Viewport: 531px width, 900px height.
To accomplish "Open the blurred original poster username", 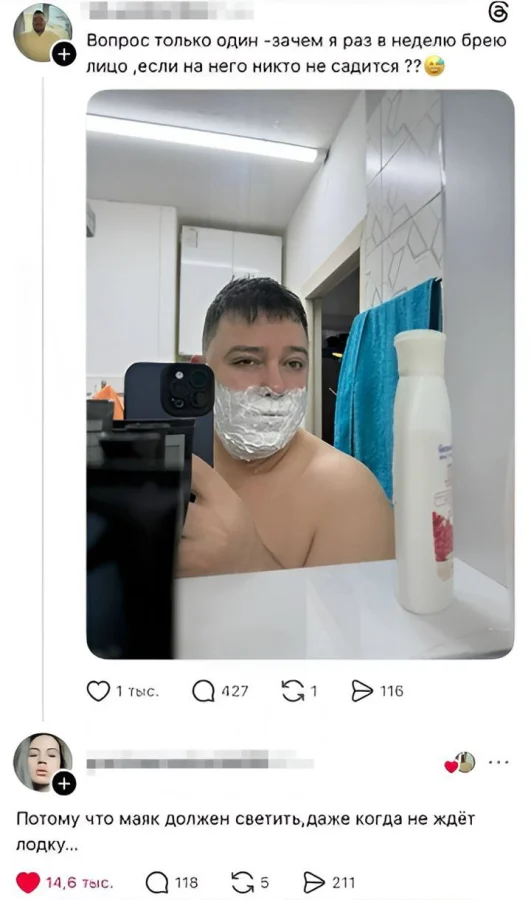I will coord(170,11).
